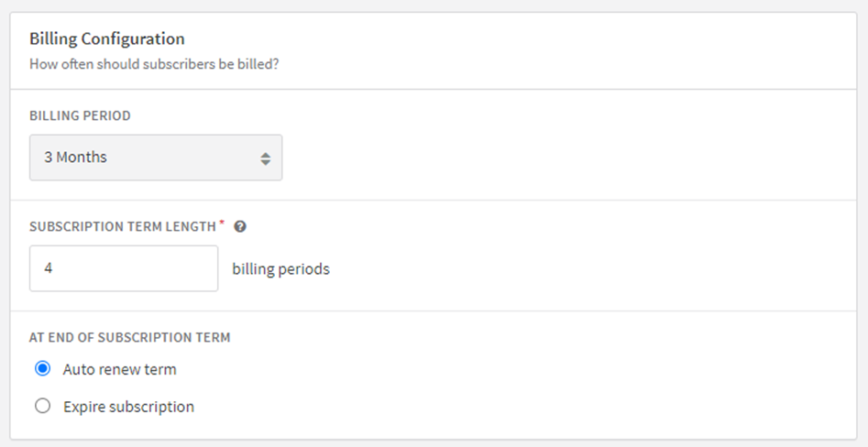The width and height of the screenshot is (868, 447).
Task: Click the "Expire subscription" label text
Action: click(128, 407)
